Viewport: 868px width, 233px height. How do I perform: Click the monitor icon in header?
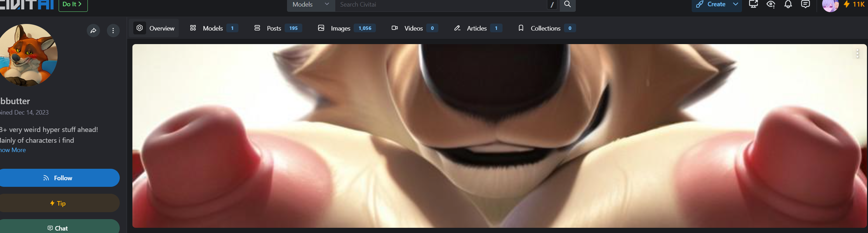click(x=753, y=4)
